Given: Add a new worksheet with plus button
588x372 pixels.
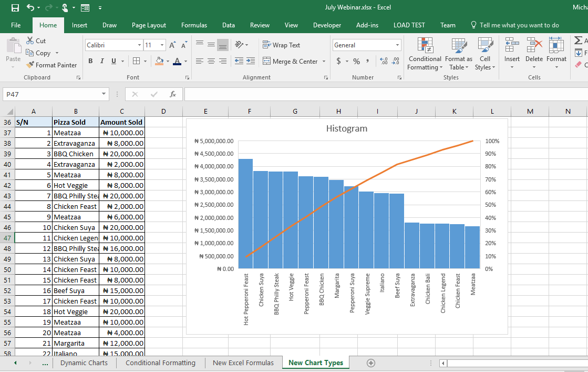Looking at the screenshot, I should [x=371, y=363].
